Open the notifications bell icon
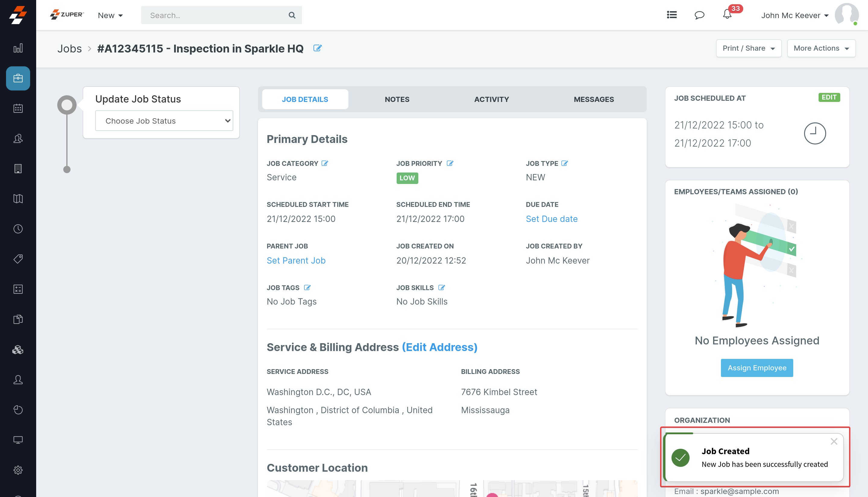The width and height of the screenshot is (868, 497). point(727,15)
